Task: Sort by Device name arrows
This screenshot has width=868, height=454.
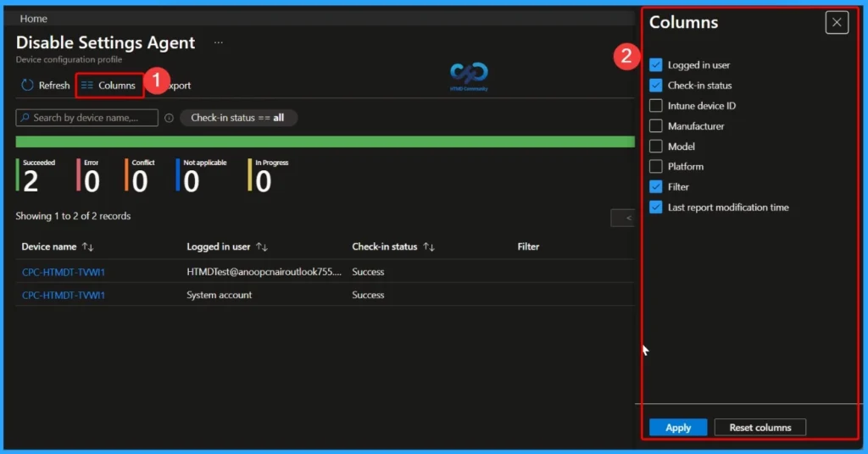Action: (x=87, y=246)
